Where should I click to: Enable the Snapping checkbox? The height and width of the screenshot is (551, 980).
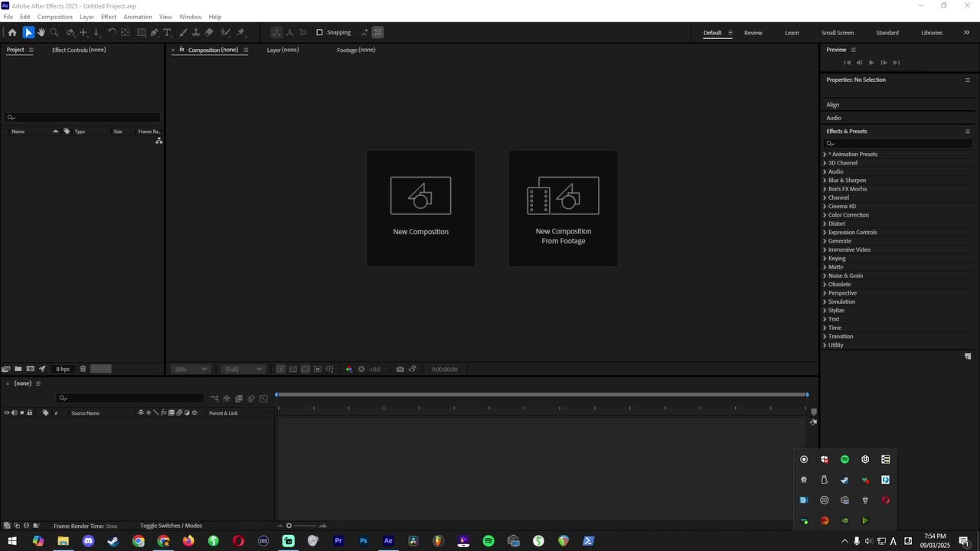319,32
